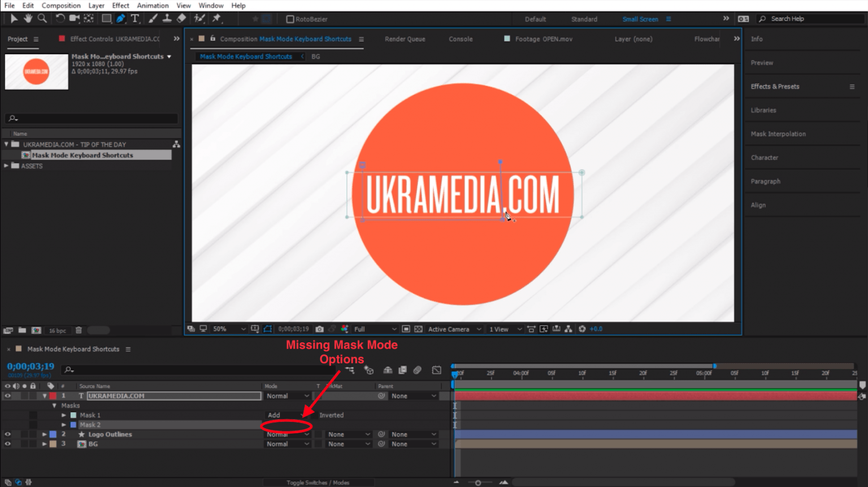Select the Unified Camera tool
This screenshot has height=487, width=868.
(74, 19)
